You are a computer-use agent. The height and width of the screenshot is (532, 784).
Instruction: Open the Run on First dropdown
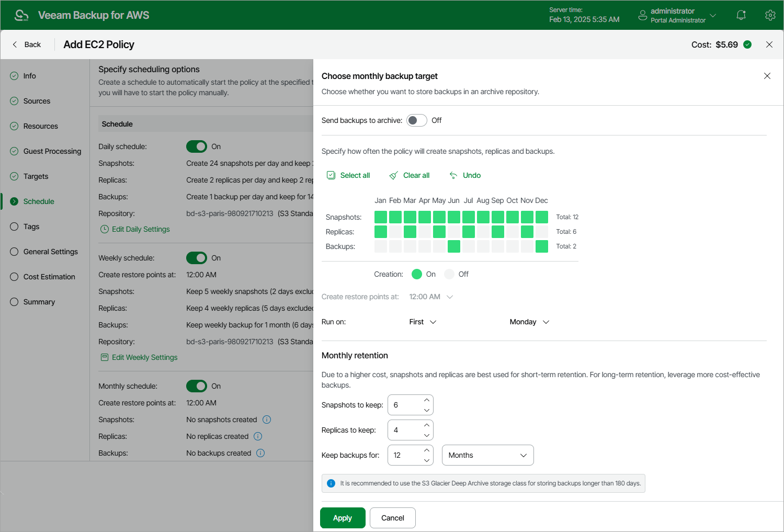(x=422, y=322)
